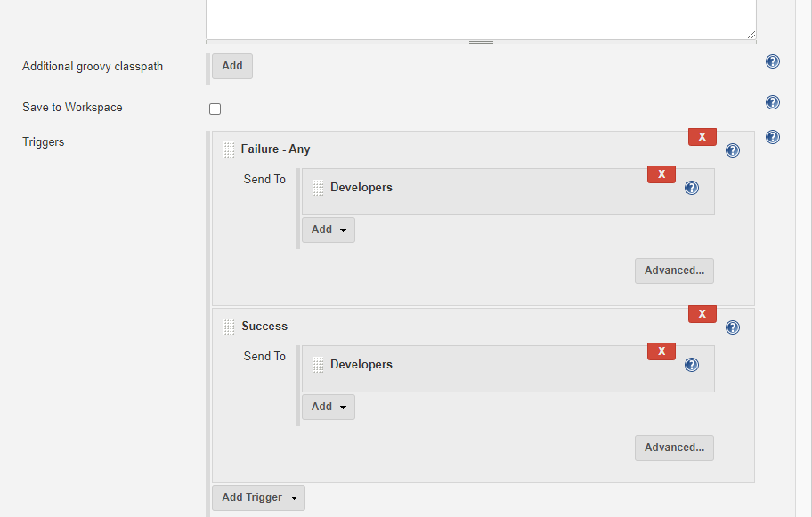
Task: Enable the Save to Workspace checkbox
Action: (x=215, y=109)
